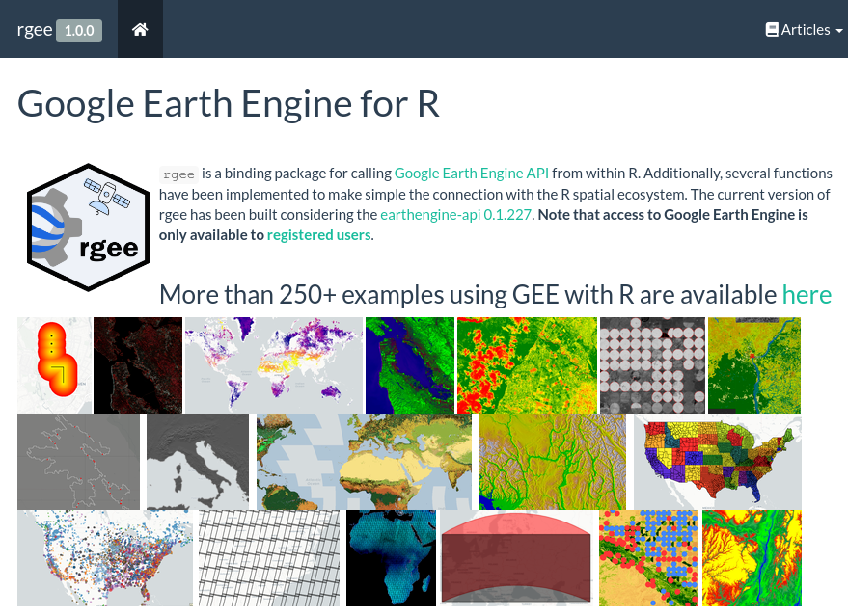Click the 'Google Earth Engine for R' heading
The width and height of the screenshot is (848, 616).
(229, 104)
